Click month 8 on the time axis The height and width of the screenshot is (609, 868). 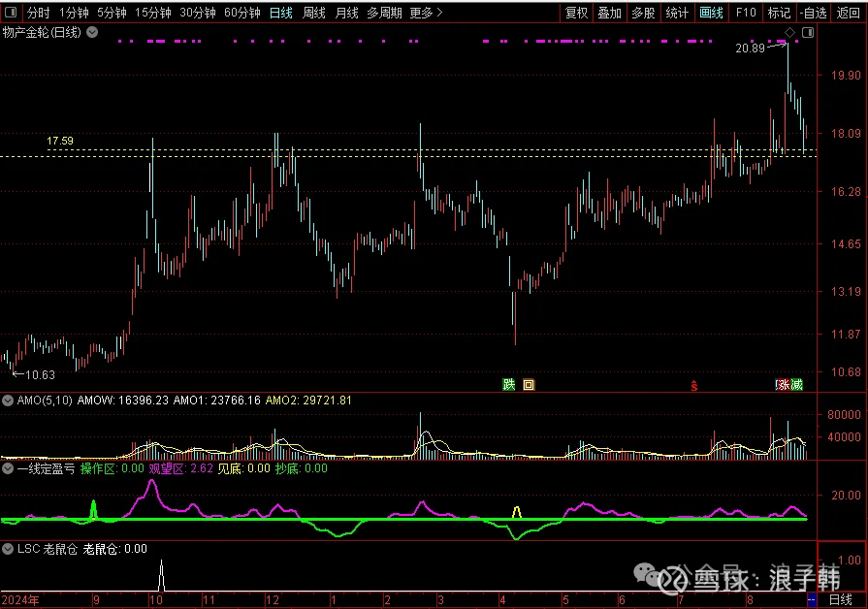[750, 600]
